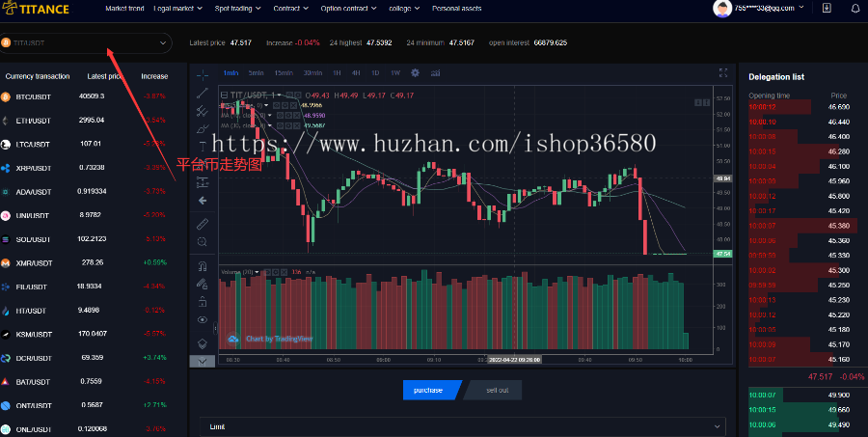Switch chart to 15min interval
Screen dimensions: 868x437
pos(284,73)
